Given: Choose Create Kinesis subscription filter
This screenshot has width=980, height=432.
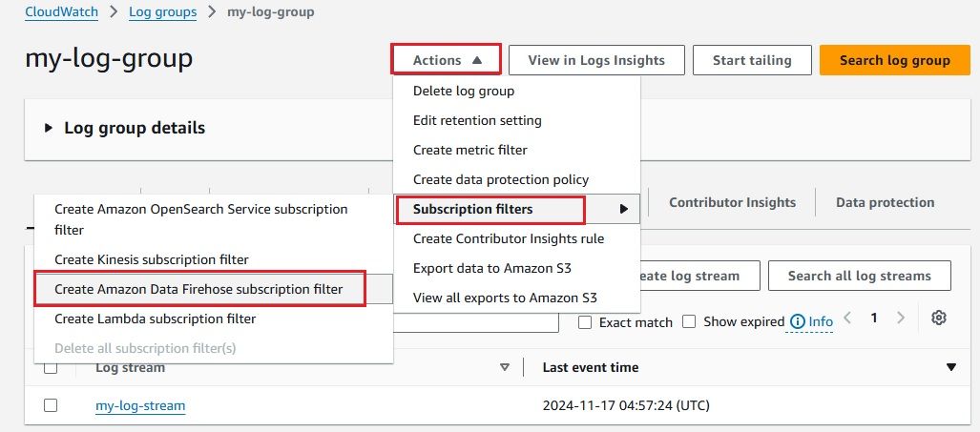Looking at the screenshot, I should (x=214, y=259).
